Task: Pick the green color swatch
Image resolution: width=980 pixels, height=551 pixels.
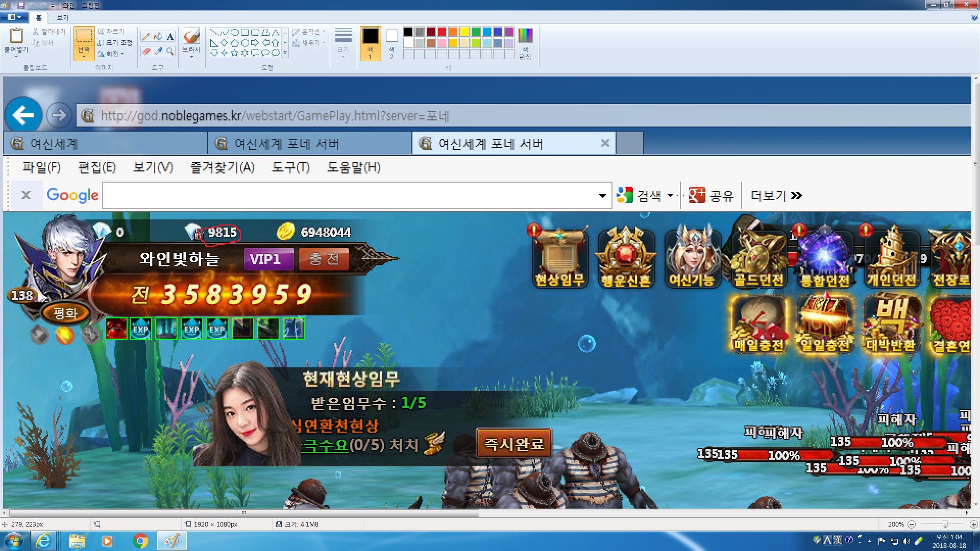Action: point(476,32)
